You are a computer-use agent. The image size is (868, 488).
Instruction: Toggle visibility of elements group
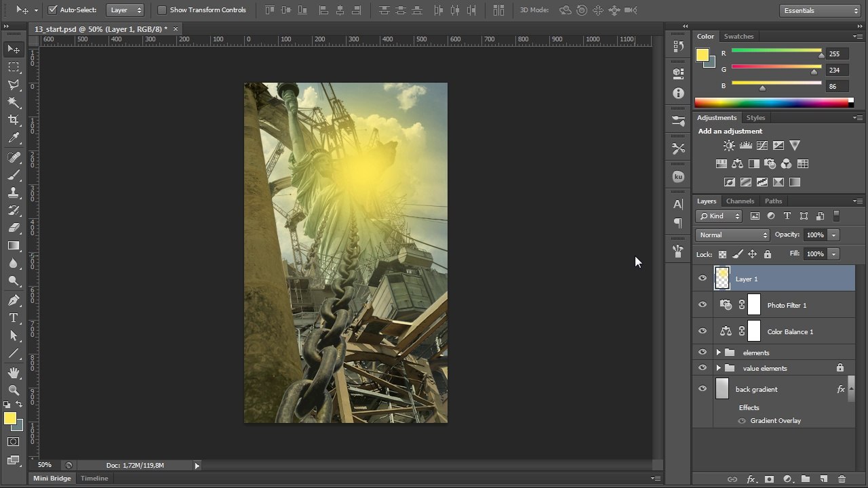(703, 352)
